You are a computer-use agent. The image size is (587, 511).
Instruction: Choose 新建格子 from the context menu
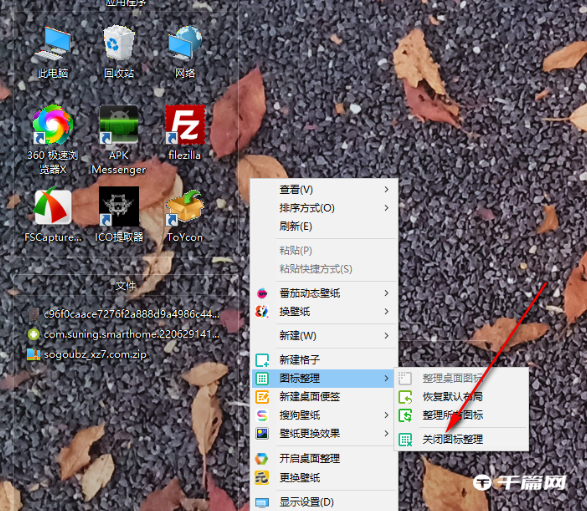[x=323, y=360]
